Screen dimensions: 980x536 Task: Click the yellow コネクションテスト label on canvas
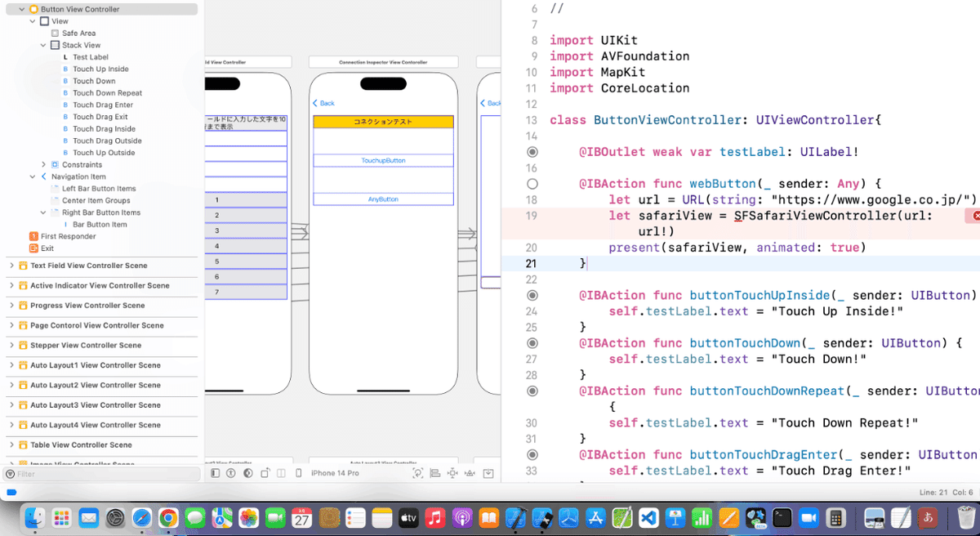point(383,121)
